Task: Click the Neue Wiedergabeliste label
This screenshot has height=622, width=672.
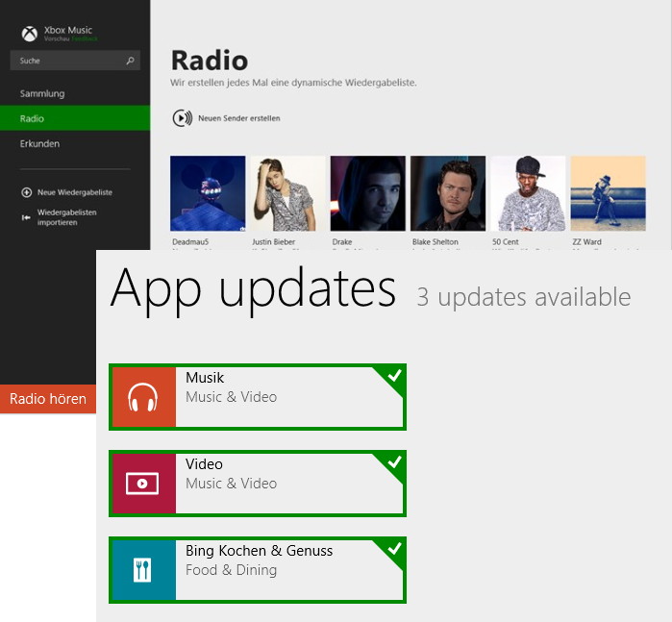Action: (75, 192)
